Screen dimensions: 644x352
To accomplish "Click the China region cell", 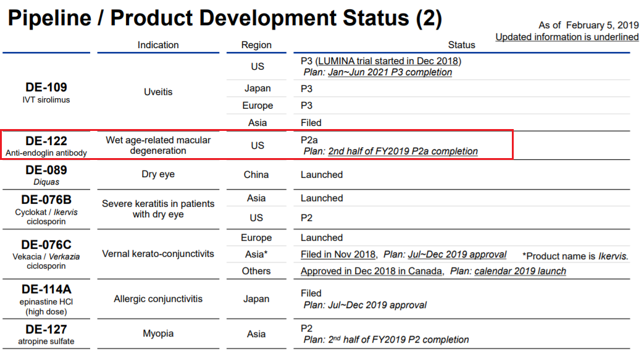I will (x=256, y=175).
